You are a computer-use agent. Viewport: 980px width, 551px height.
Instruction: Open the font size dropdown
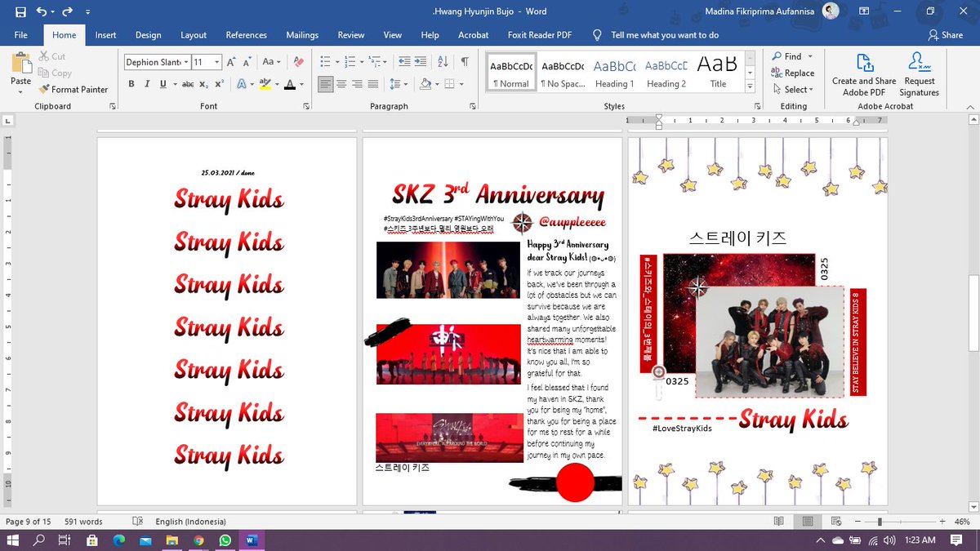(x=217, y=62)
